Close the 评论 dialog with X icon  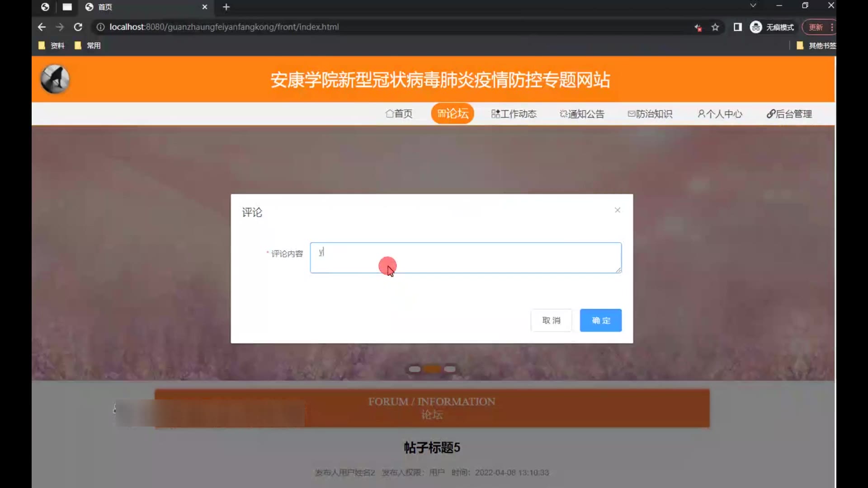coord(617,210)
